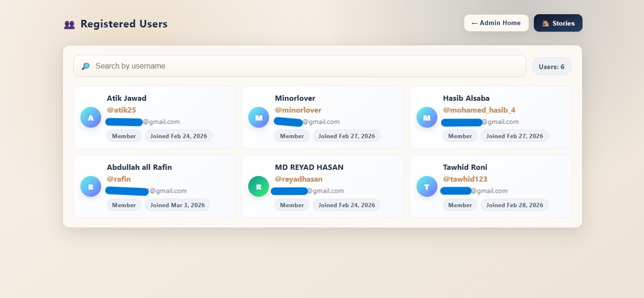Click Joined Feb 27, 2026 on Minorlover card

click(347, 136)
